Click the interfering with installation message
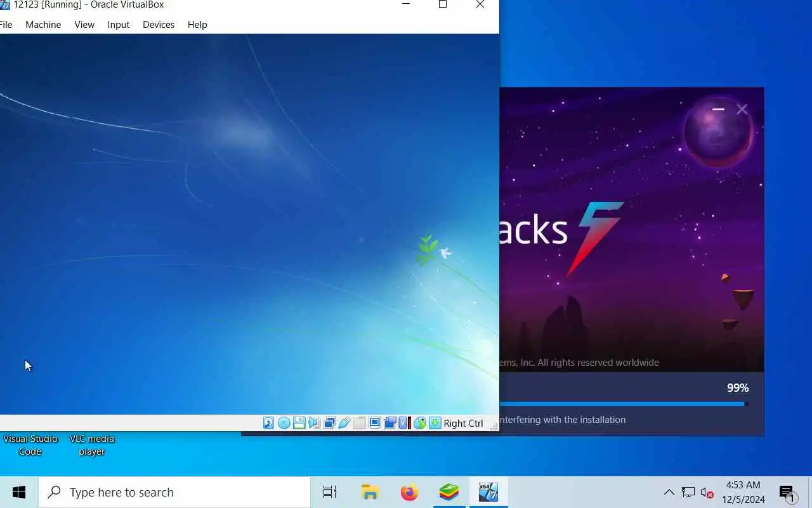812x508 pixels. pos(563,420)
